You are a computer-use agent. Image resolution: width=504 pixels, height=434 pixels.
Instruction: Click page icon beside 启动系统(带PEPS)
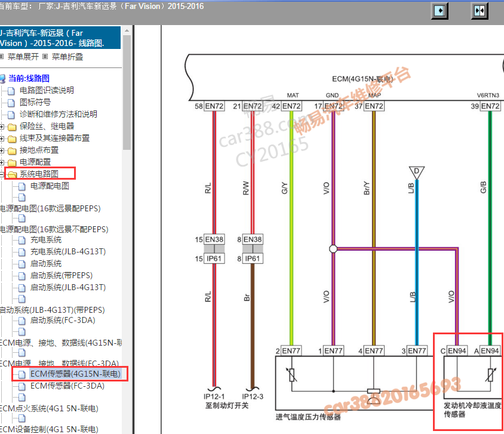(22, 276)
